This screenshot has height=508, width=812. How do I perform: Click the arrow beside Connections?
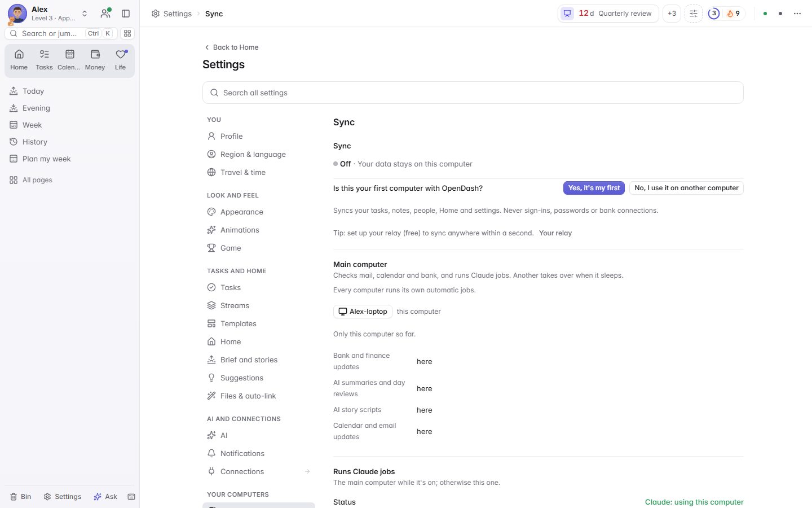point(307,471)
